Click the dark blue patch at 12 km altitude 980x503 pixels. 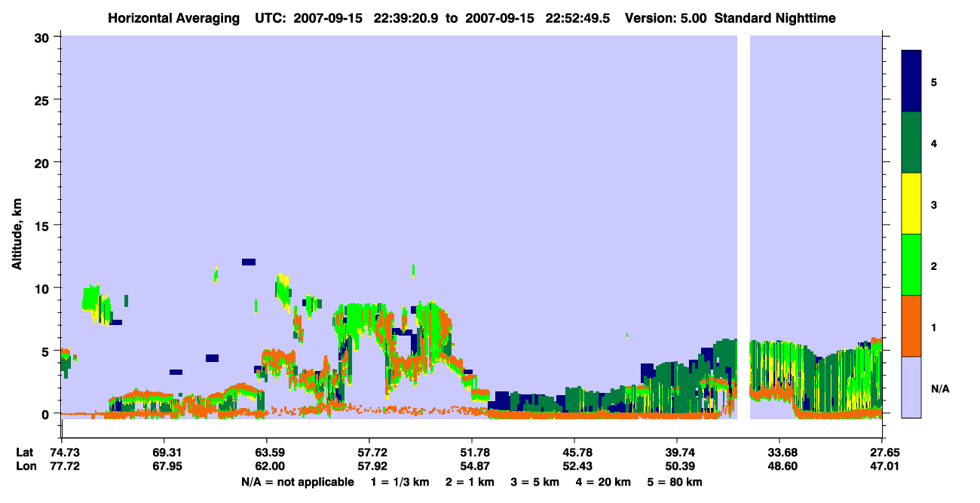[249, 262]
